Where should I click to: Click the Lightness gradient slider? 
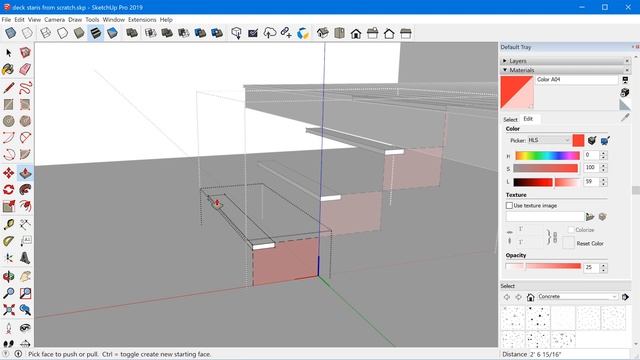[x=546, y=182]
